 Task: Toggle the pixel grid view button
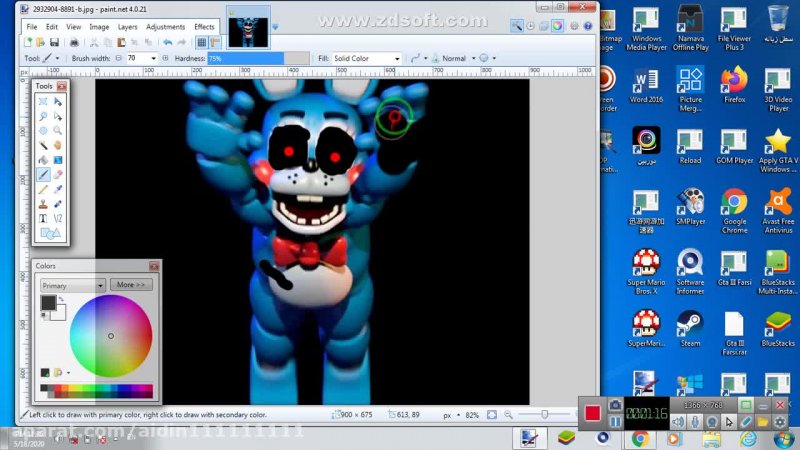tap(202, 43)
